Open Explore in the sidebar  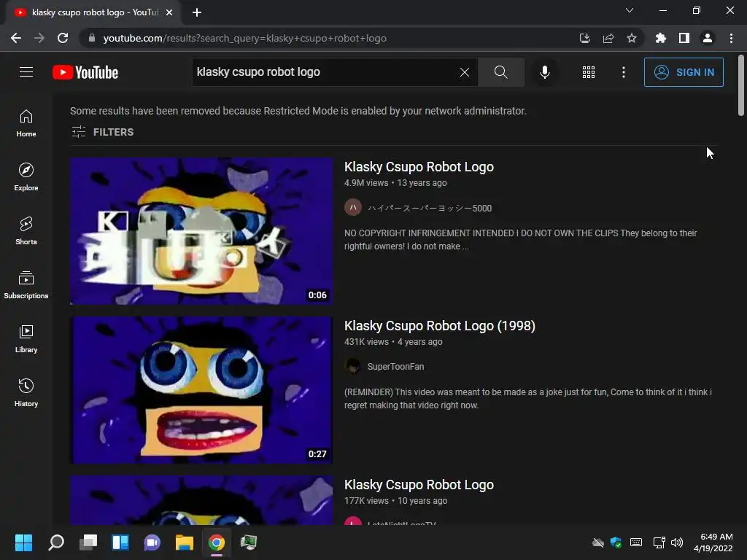26,177
